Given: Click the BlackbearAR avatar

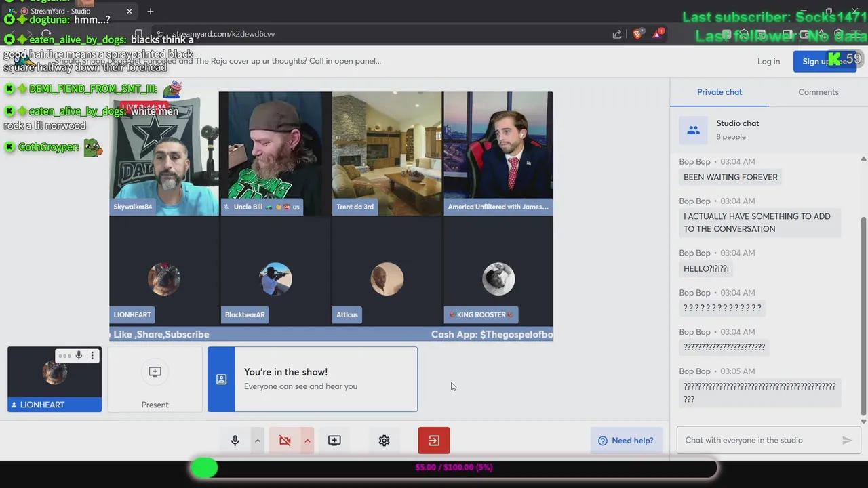Looking at the screenshot, I should [x=275, y=279].
